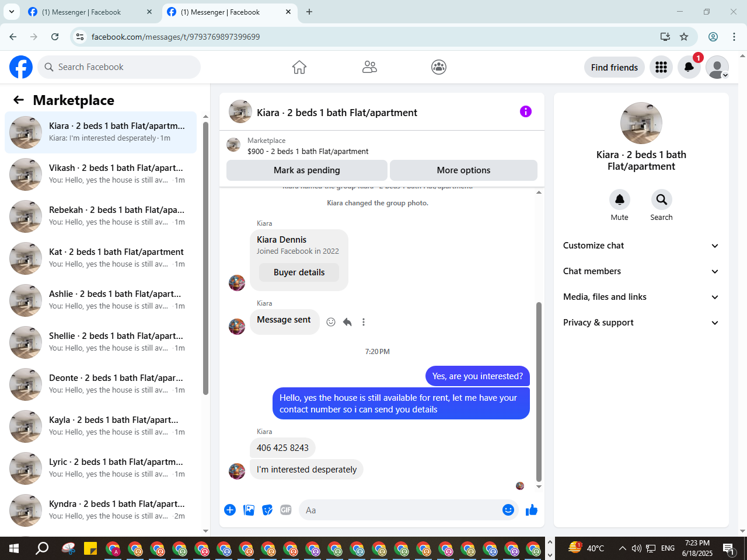Image resolution: width=747 pixels, height=560 pixels.
Task: Open the Friends icon in top navigation
Action: tap(369, 67)
